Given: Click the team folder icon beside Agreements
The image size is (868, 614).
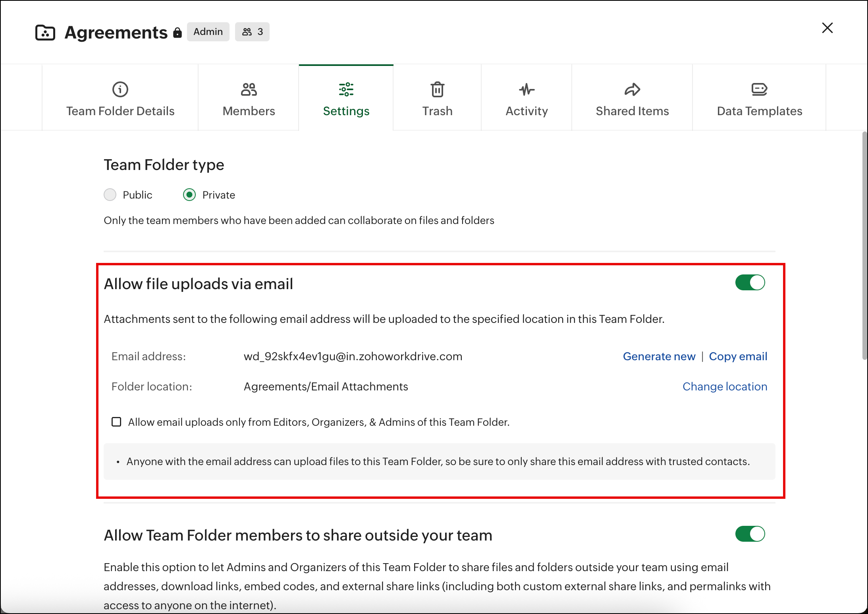Looking at the screenshot, I should coord(45,33).
